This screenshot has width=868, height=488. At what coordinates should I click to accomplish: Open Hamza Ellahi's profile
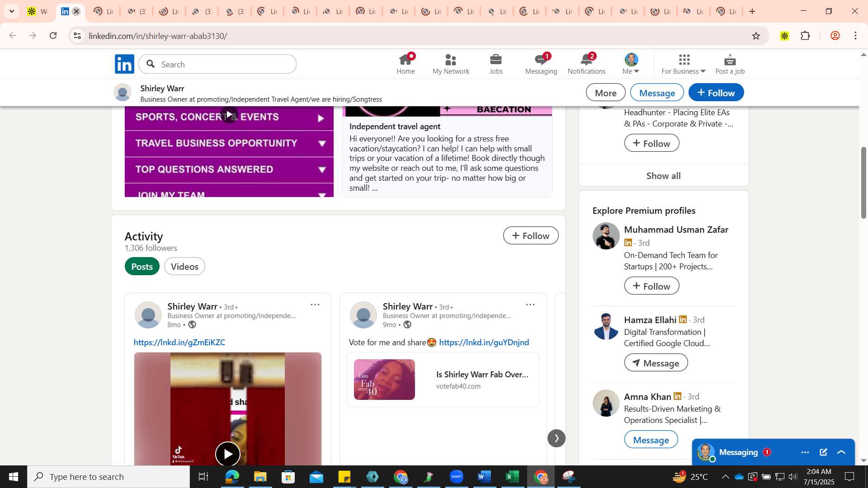coord(650,320)
